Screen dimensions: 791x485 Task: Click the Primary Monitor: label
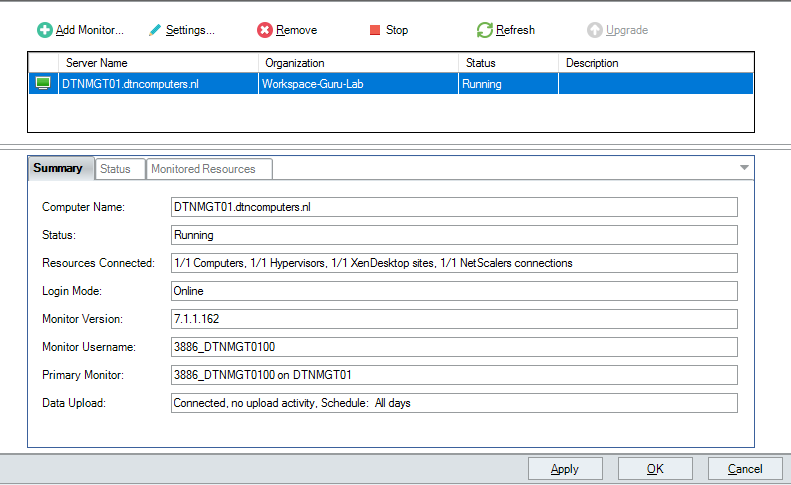click(x=83, y=375)
